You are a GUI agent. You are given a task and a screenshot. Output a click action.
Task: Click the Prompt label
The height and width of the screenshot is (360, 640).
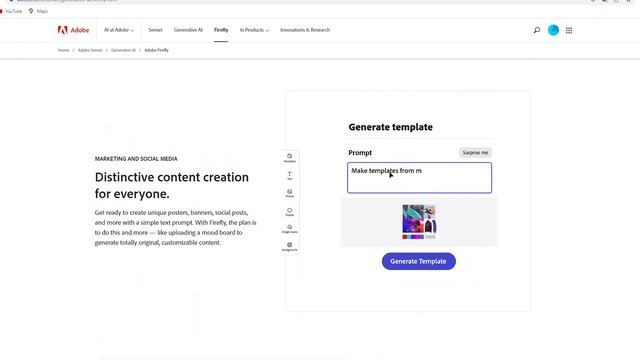point(360,153)
